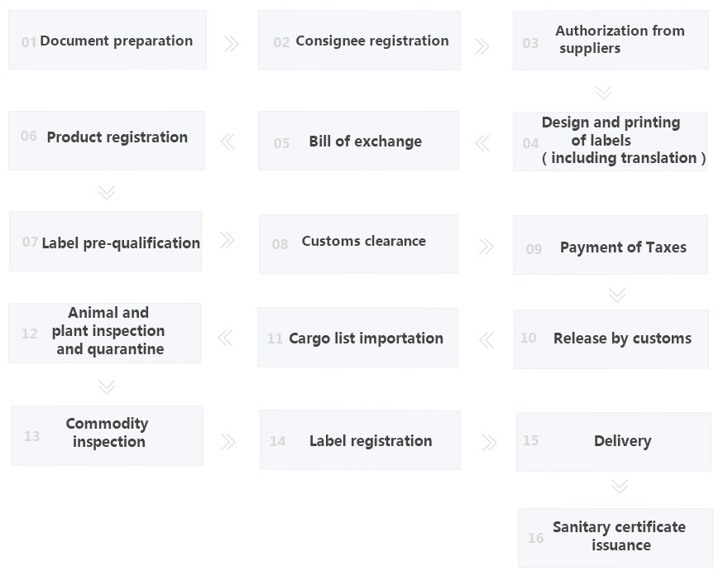This screenshot has width=728, height=581.
Task: Click the down arrow below Product registration
Action: (x=106, y=192)
